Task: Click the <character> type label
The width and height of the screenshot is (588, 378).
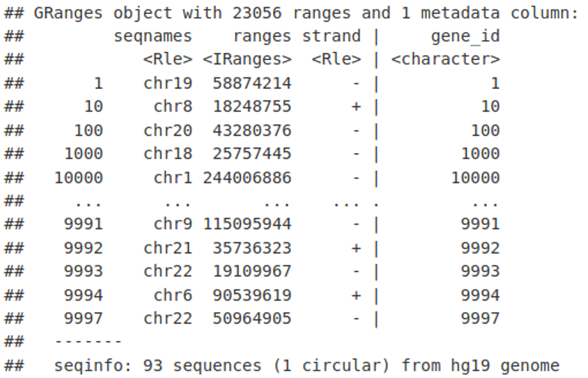Action: (445, 59)
